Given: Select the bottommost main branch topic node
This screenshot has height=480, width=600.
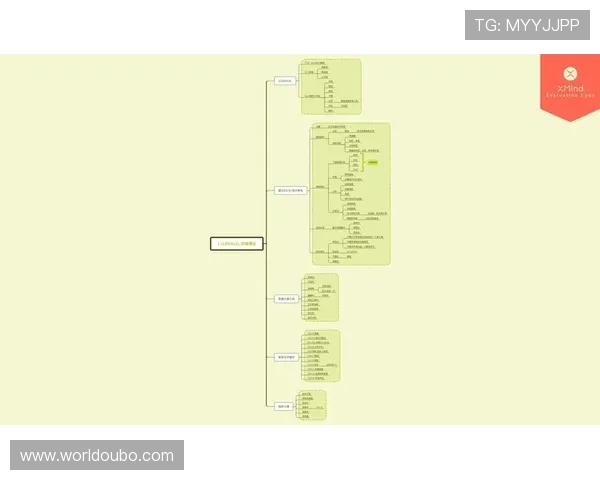Looking at the screenshot, I should (x=284, y=406).
